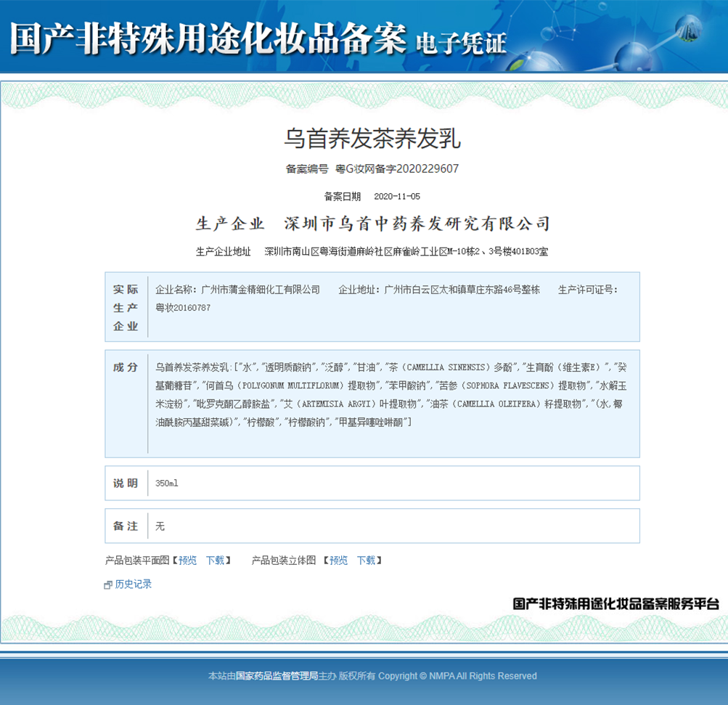Preview the product packaging 3D image

pos(338,561)
